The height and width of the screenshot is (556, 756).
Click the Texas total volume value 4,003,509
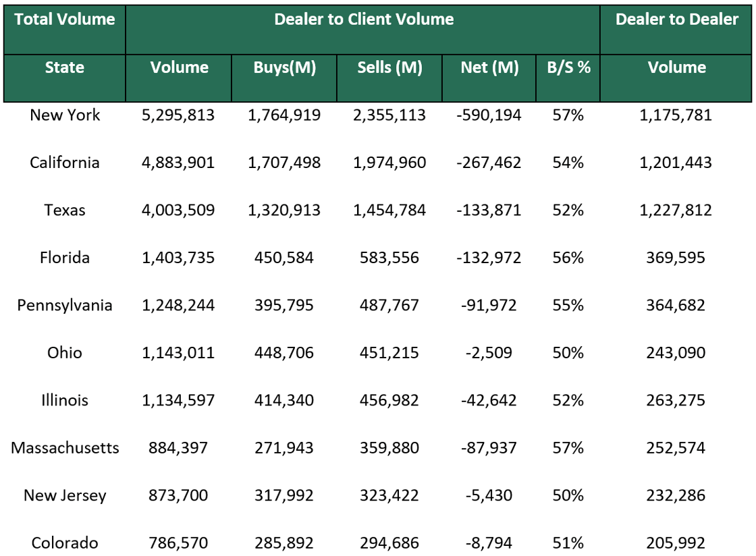[x=178, y=210]
